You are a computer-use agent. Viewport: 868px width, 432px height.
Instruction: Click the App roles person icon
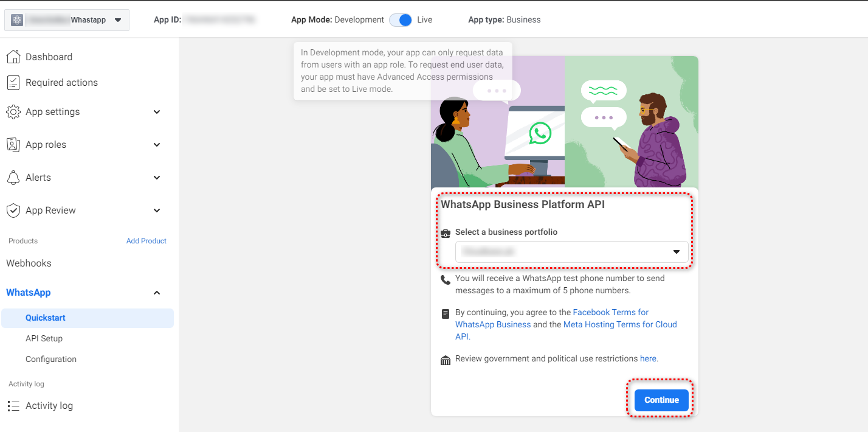pyautogui.click(x=13, y=145)
